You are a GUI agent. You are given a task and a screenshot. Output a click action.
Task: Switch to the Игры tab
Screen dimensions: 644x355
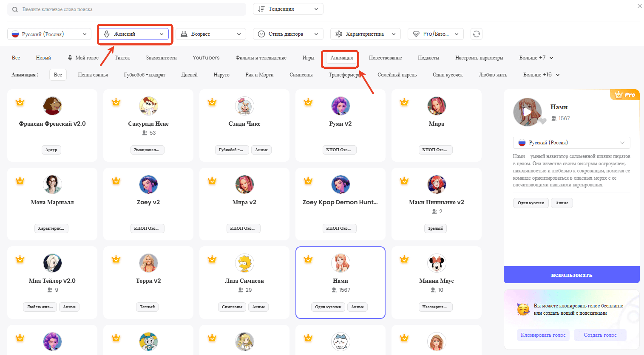coord(308,58)
